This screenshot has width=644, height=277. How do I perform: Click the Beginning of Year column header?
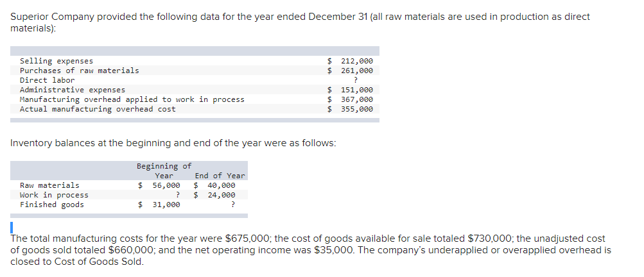pyautogui.click(x=164, y=171)
